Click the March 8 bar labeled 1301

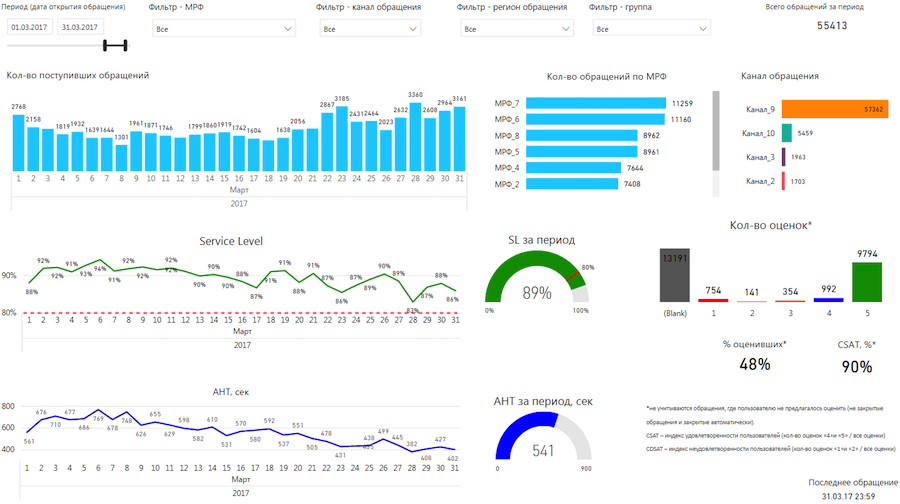coord(121,157)
